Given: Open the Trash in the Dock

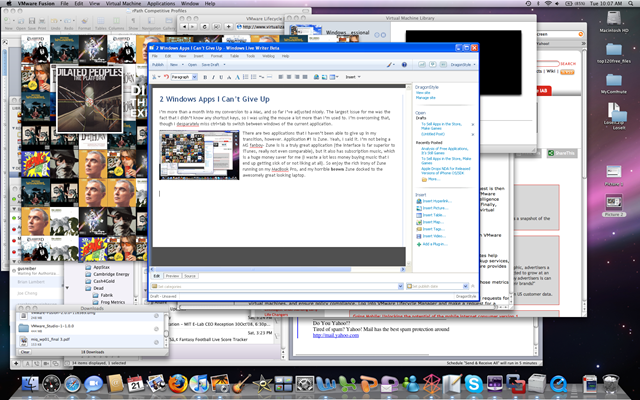Looking at the screenshot, I should coord(611,384).
